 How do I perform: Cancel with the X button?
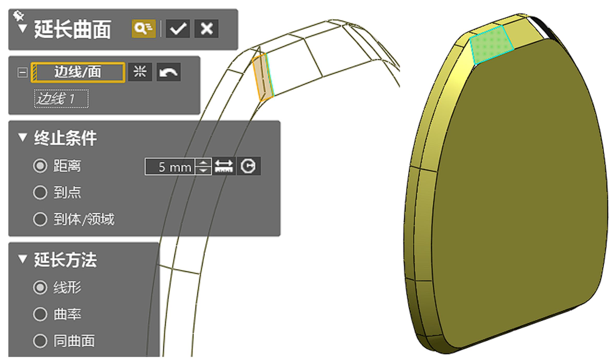pyautogui.click(x=206, y=28)
